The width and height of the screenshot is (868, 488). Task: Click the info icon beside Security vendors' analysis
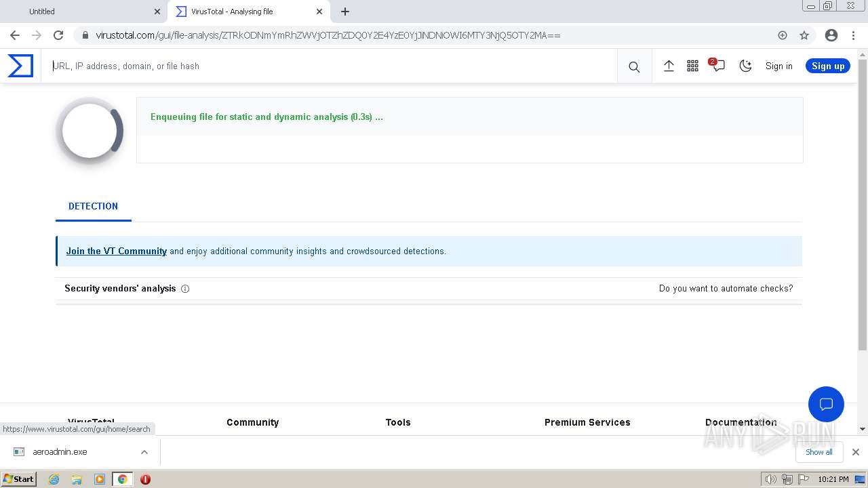(x=185, y=289)
